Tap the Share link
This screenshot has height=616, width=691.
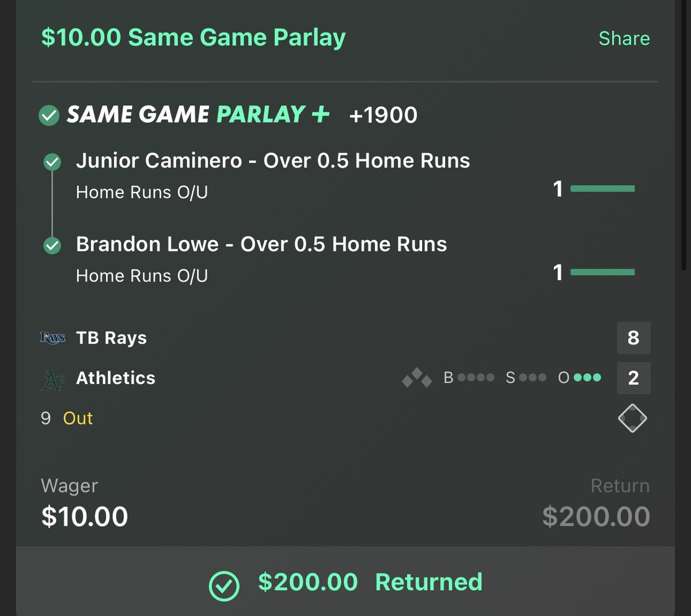(624, 39)
